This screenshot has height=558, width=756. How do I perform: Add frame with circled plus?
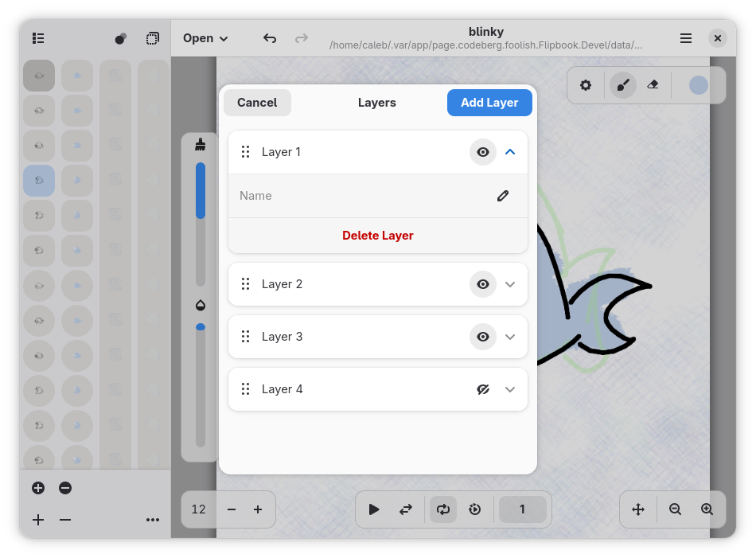click(38, 488)
